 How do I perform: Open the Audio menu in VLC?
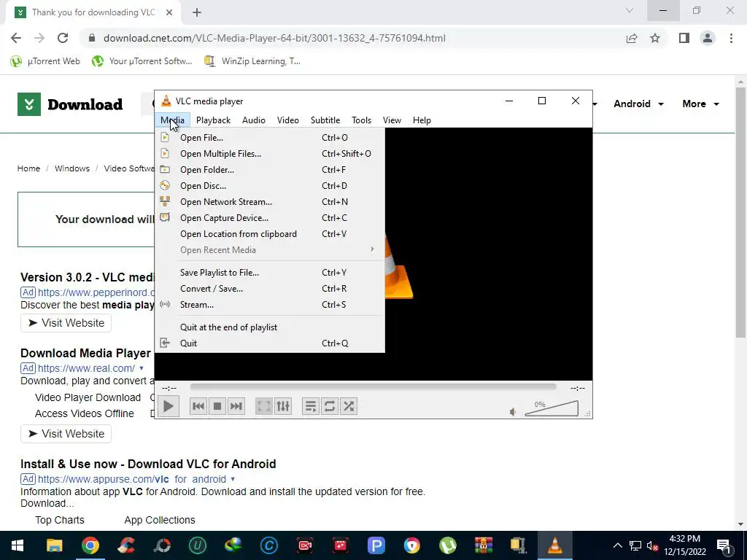(253, 120)
